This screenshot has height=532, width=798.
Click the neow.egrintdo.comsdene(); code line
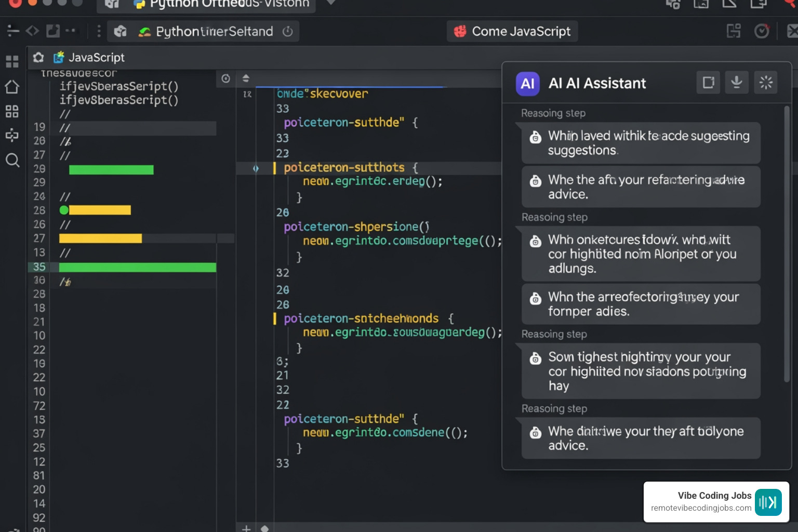click(x=385, y=433)
